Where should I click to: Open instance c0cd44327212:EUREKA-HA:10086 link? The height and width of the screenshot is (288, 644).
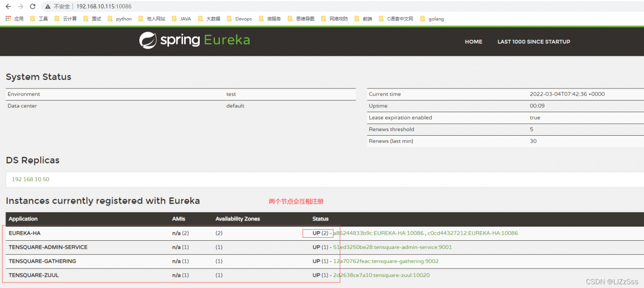click(472, 233)
